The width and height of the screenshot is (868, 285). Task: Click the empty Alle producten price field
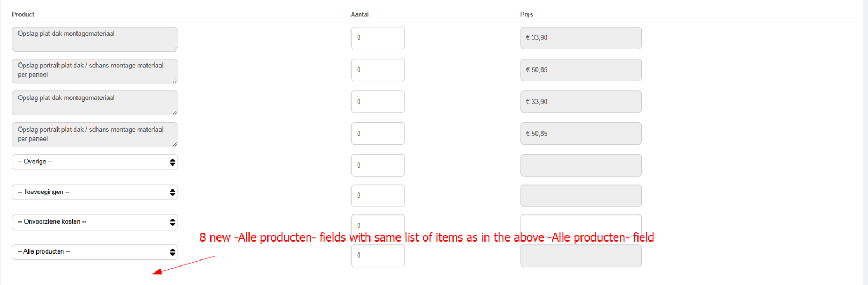[x=580, y=256]
